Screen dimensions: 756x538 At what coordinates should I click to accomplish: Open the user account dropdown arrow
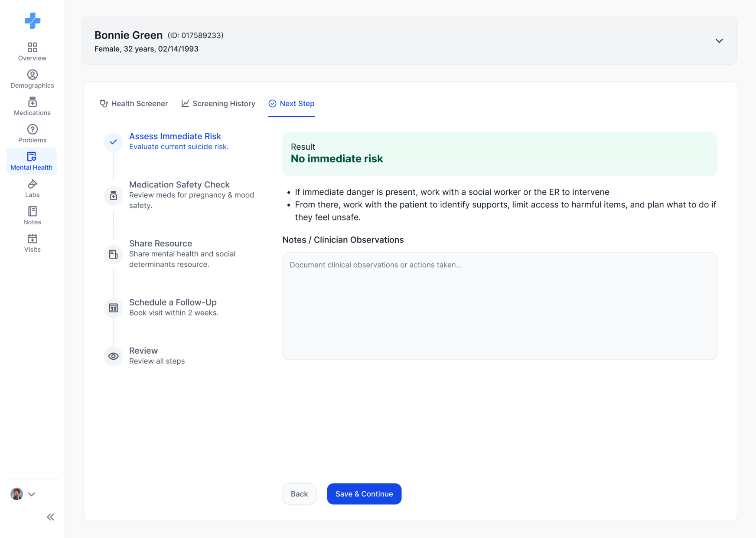[x=32, y=494]
